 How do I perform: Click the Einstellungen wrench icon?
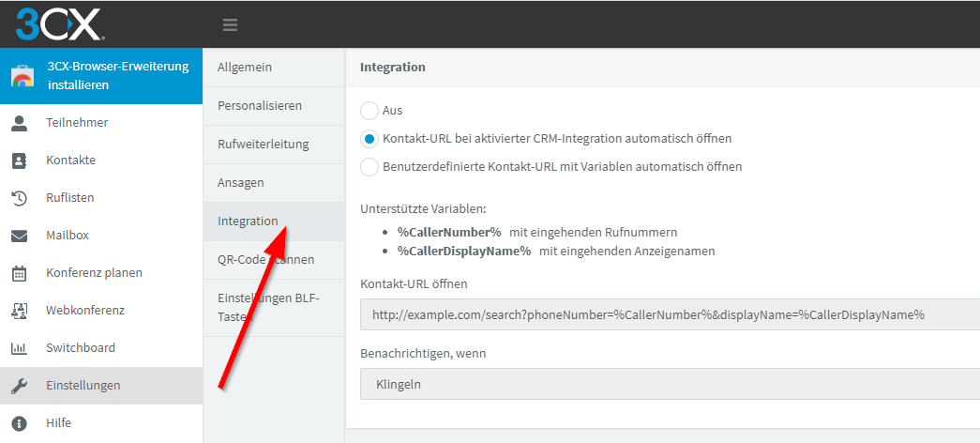(x=20, y=386)
